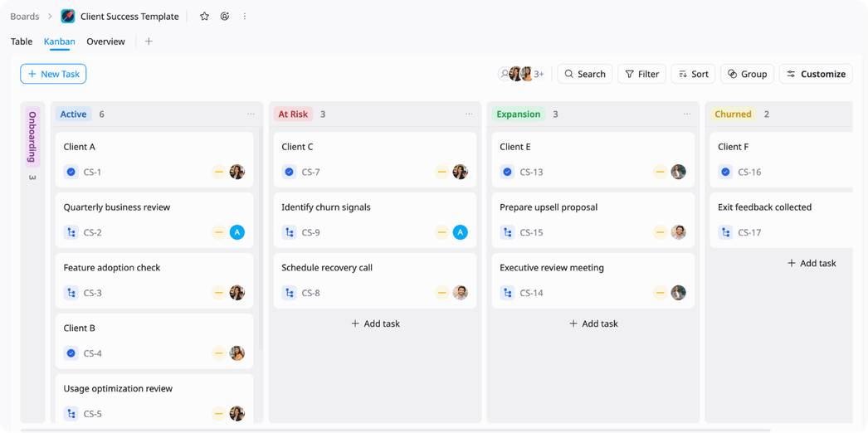This screenshot has height=433, width=868.
Task: Click assignee avatar on Client B card
Action: [237, 353]
